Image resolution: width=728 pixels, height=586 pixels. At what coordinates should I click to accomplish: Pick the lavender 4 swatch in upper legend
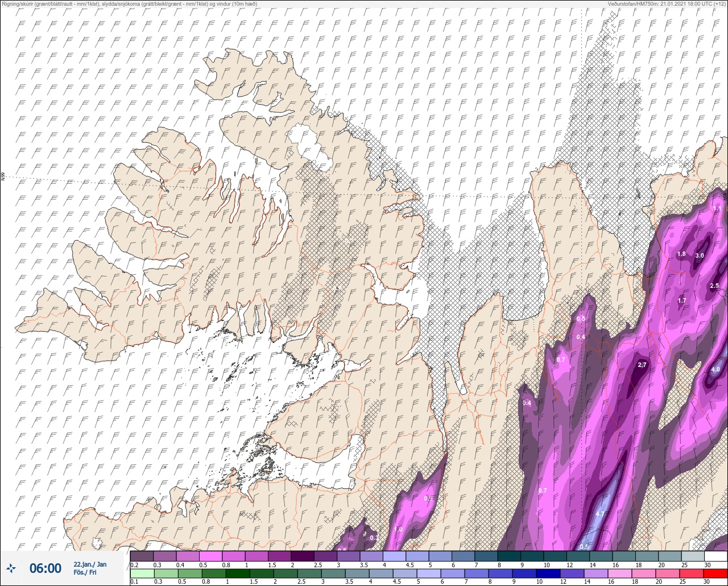coord(394,556)
